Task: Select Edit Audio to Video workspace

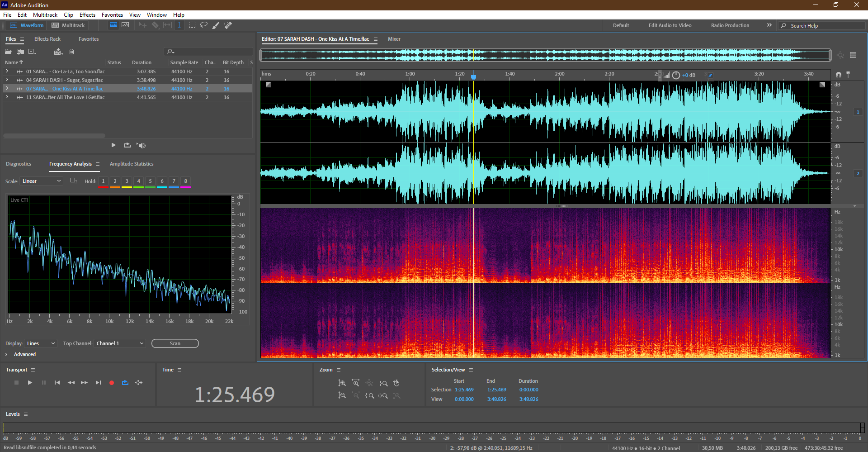Action: (x=670, y=25)
